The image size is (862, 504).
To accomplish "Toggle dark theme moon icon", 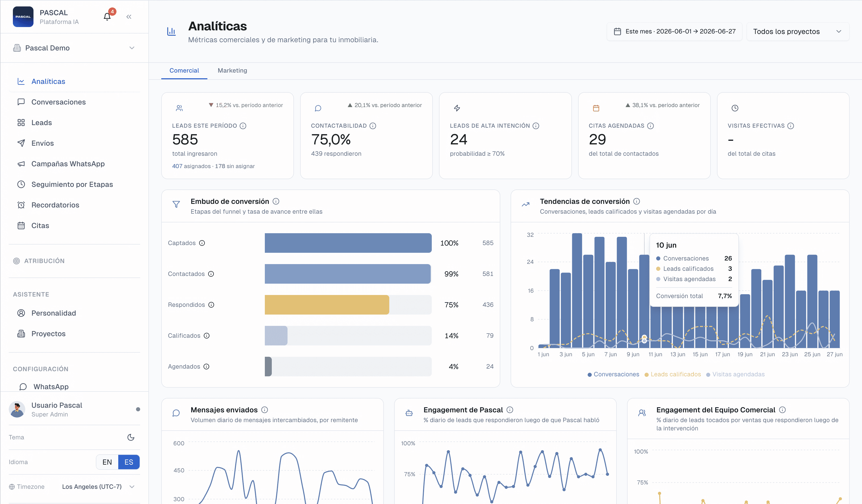I will [x=131, y=437].
